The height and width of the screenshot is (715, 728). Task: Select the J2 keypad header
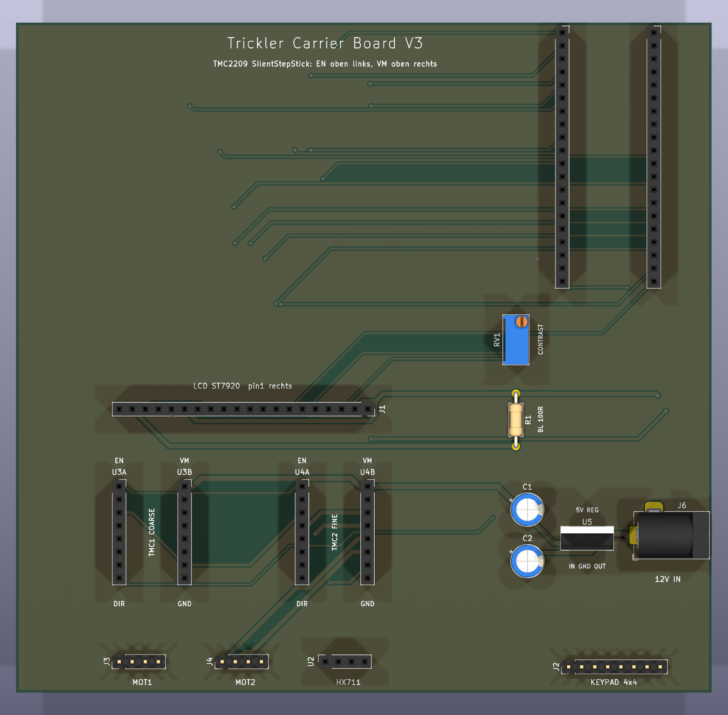[614, 667]
